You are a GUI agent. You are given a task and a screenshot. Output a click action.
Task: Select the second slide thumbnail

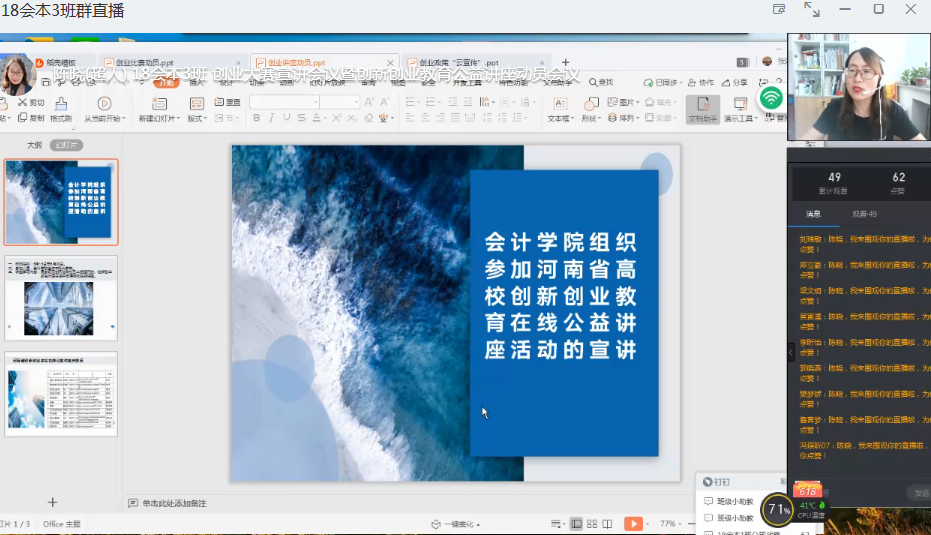61,295
